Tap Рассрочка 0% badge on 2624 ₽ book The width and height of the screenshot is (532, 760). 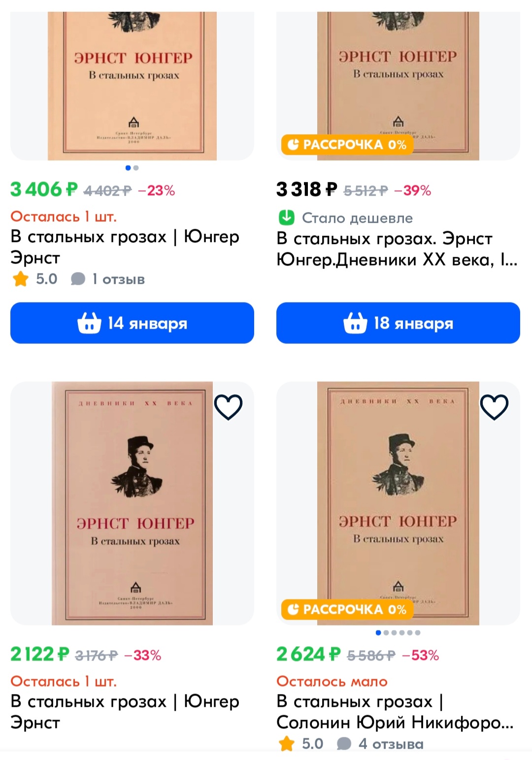pyautogui.click(x=347, y=609)
